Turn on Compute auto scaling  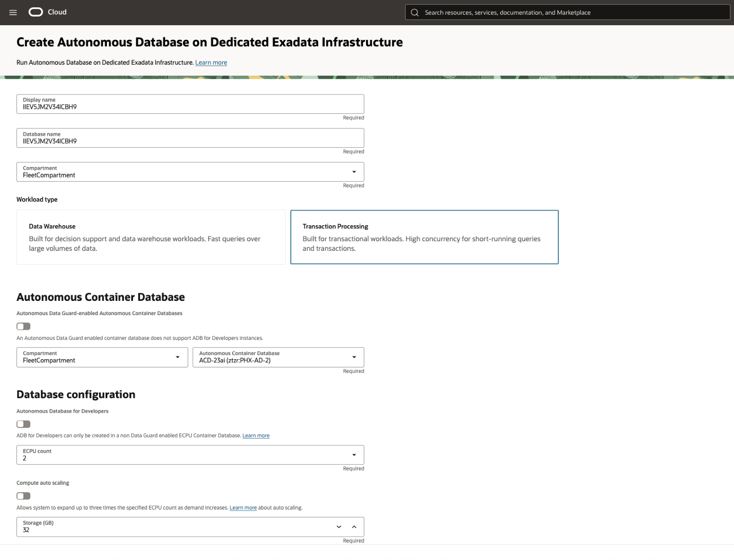click(x=23, y=496)
